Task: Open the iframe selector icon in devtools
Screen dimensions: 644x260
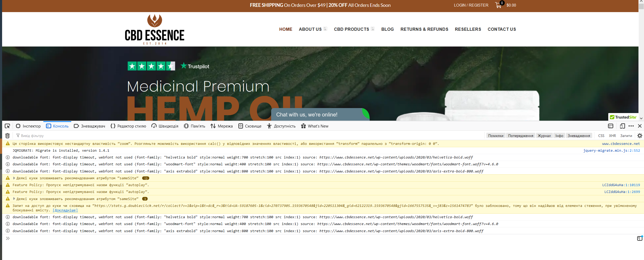Action: (611, 126)
